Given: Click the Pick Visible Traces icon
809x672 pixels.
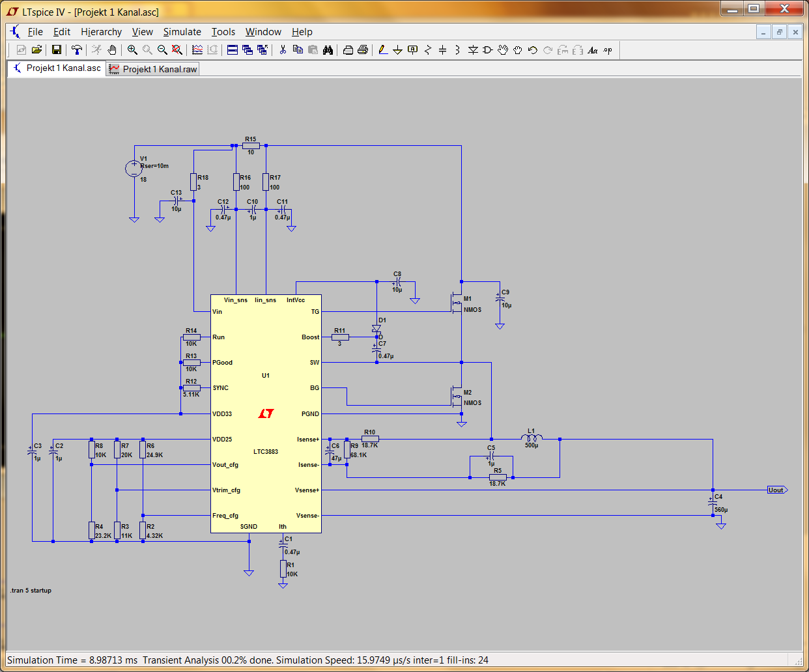Looking at the screenshot, I should click(197, 50).
